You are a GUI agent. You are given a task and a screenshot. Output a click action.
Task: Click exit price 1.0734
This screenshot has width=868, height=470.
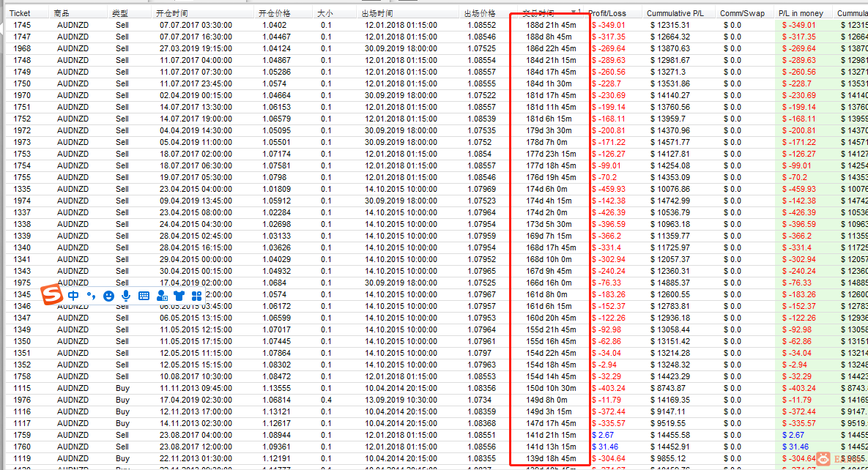tap(479, 400)
